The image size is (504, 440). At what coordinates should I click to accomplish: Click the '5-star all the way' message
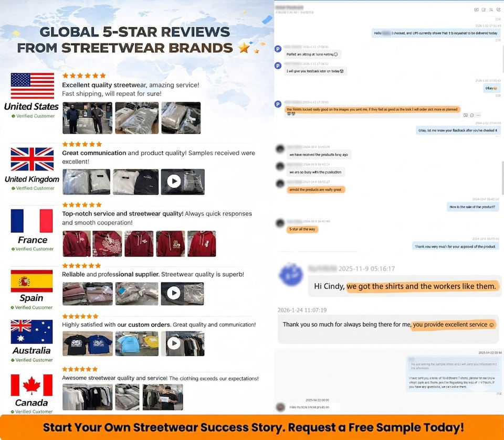303,229
